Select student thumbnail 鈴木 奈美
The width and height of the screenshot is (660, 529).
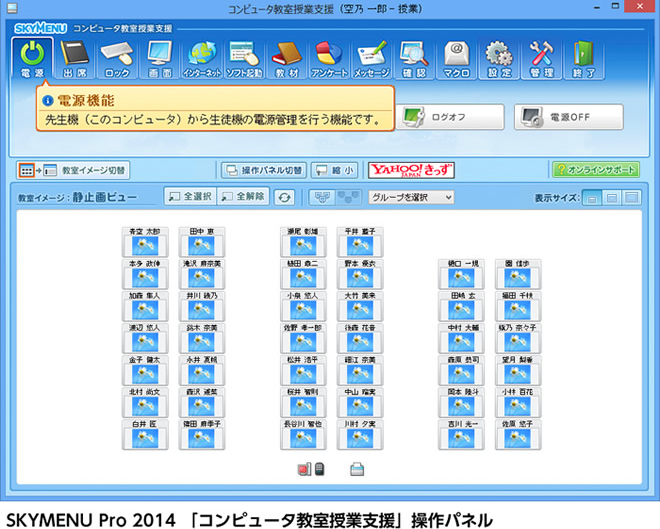point(202,338)
